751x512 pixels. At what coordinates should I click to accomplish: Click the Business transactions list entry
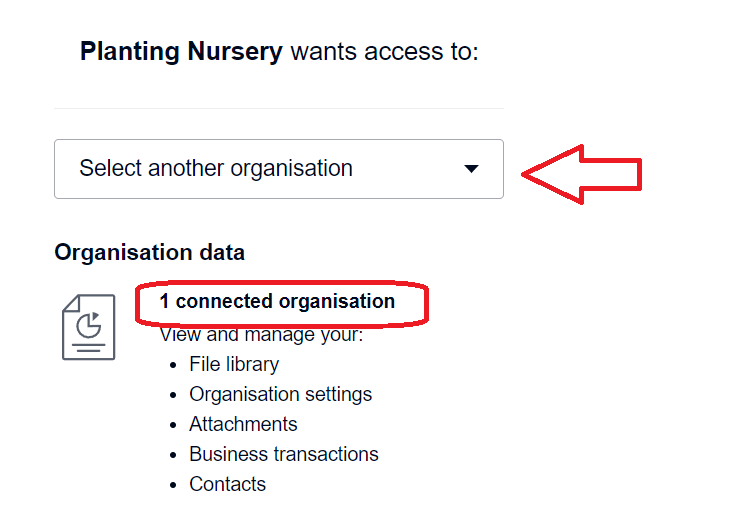[284, 454]
